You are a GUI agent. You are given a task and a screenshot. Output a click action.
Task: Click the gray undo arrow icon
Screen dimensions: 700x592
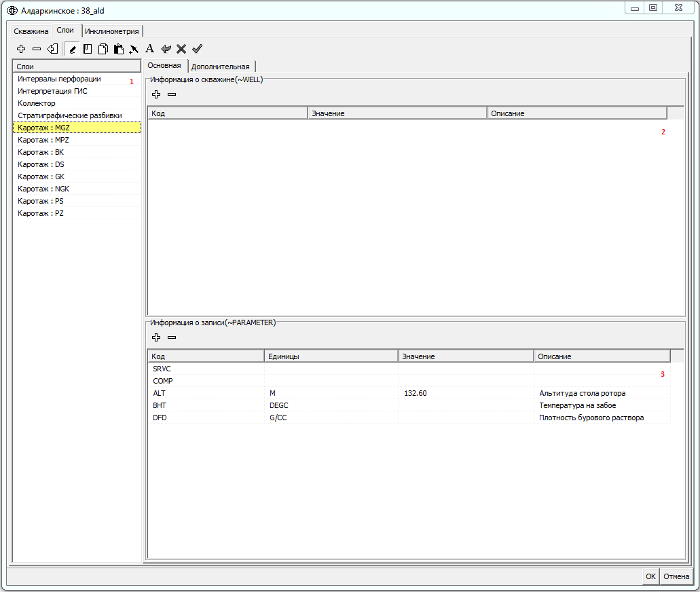pyautogui.click(x=166, y=49)
